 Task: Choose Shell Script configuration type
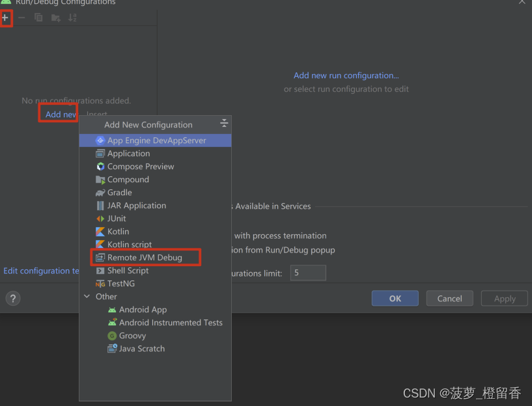coord(155,271)
